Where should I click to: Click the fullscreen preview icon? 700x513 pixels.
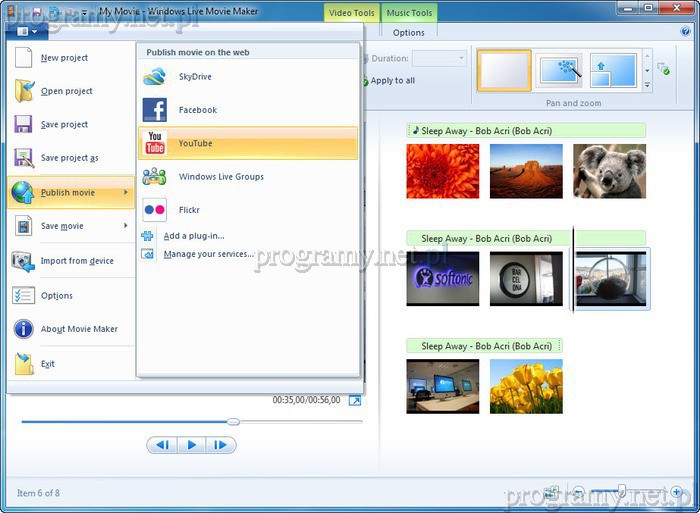(354, 400)
